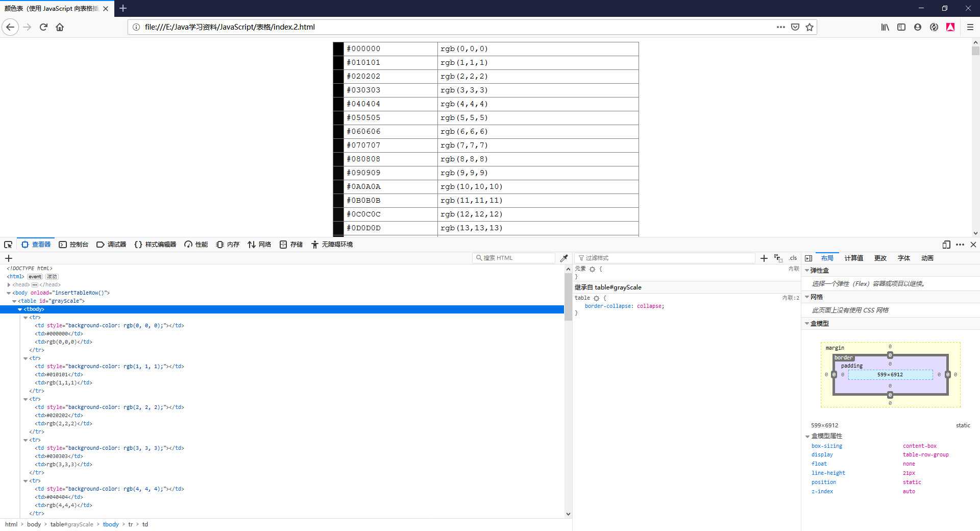
Task: Open Firefox account icon
Action: click(x=918, y=27)
